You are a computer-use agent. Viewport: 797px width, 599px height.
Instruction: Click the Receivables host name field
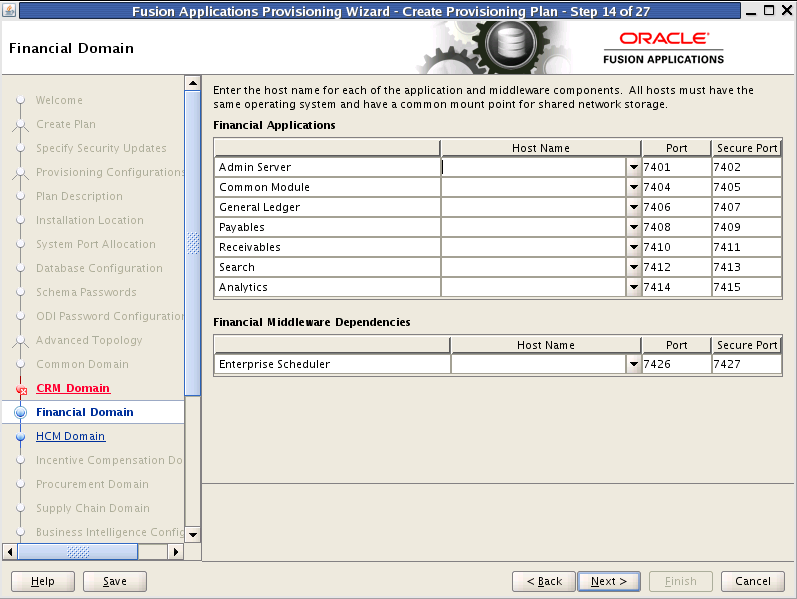tap(534, 247)
